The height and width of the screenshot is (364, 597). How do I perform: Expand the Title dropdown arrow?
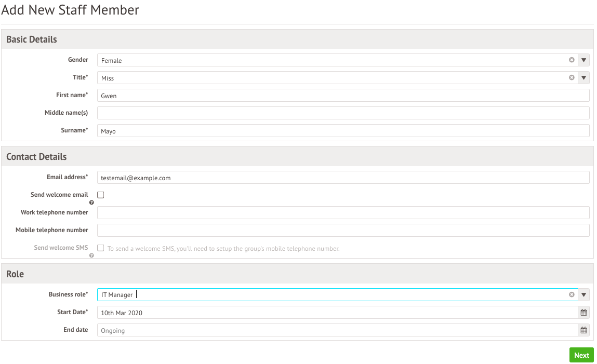[x=583, y=77]
